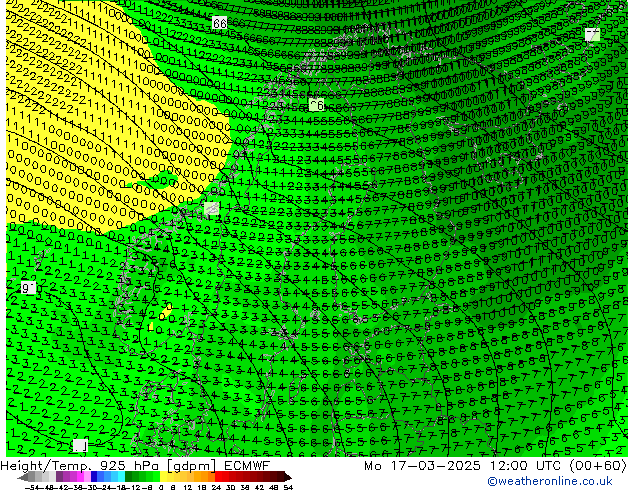The height and width of the screenshot is (490, 634).
Task: Click the '66' contour height label
Action: (x=220, y=23)
